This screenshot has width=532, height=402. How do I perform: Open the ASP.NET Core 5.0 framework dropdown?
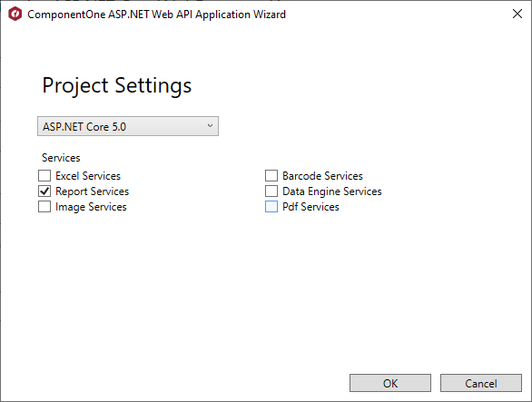tap(128, 126)
